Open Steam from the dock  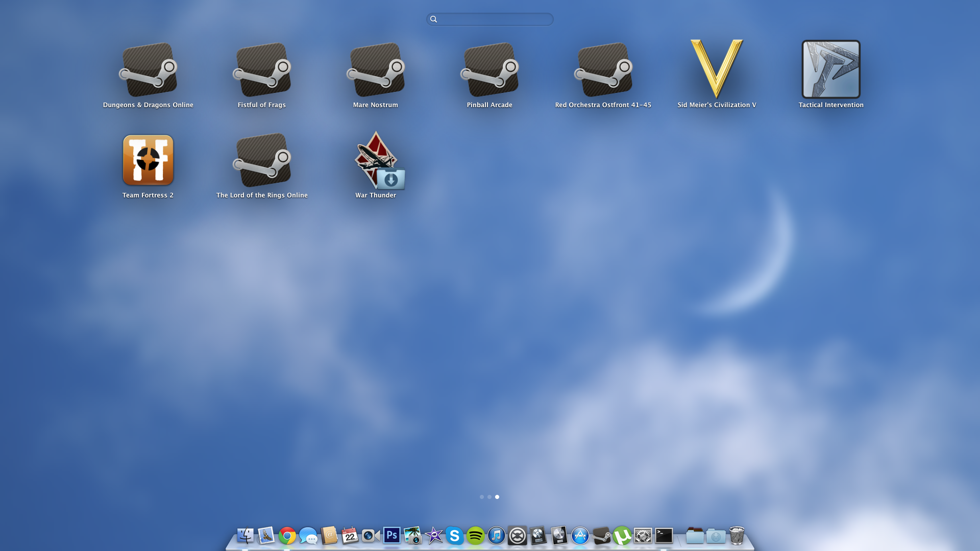coord(601,536)
